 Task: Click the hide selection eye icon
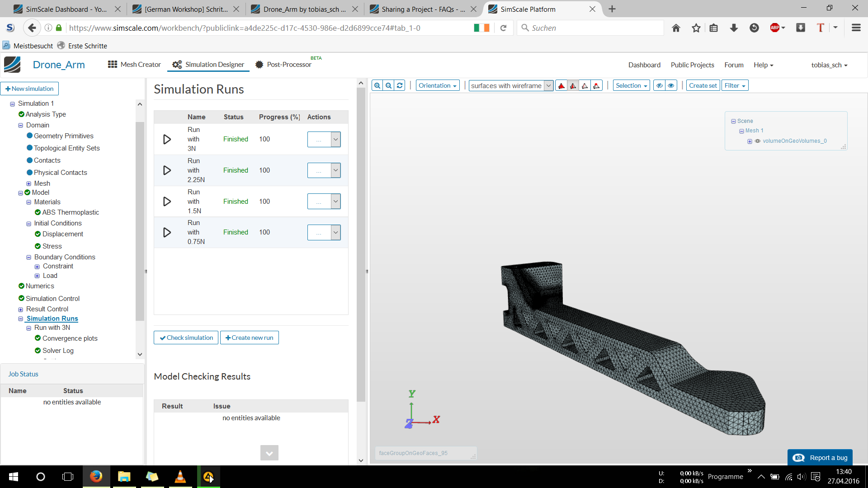tap(660, 85)
